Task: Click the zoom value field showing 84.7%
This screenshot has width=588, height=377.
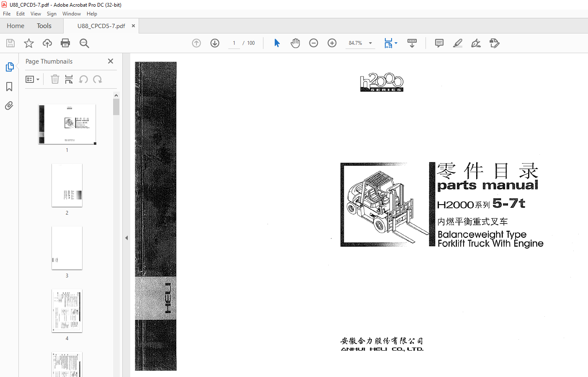Action: click(x=356, y=43)
